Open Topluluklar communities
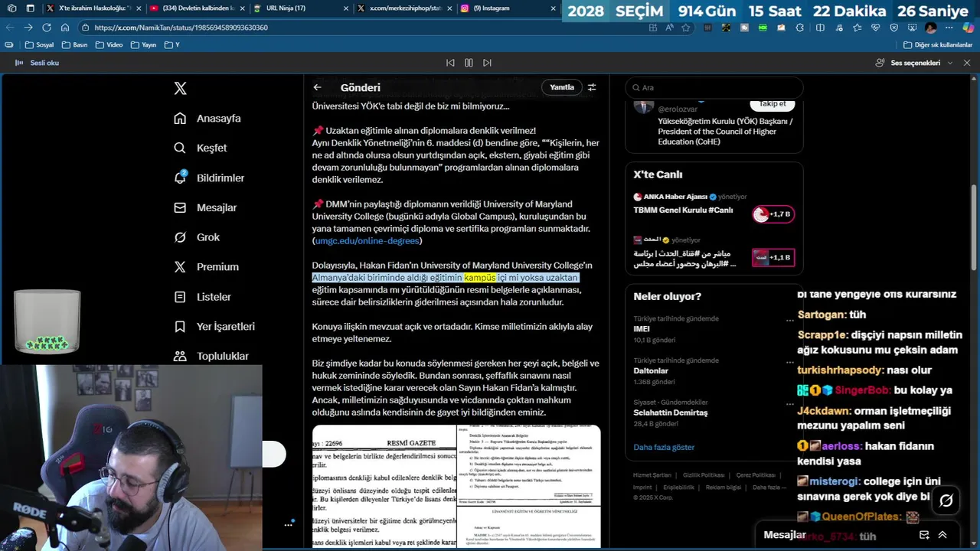This screenshot has height=551, width=980. 211,356
